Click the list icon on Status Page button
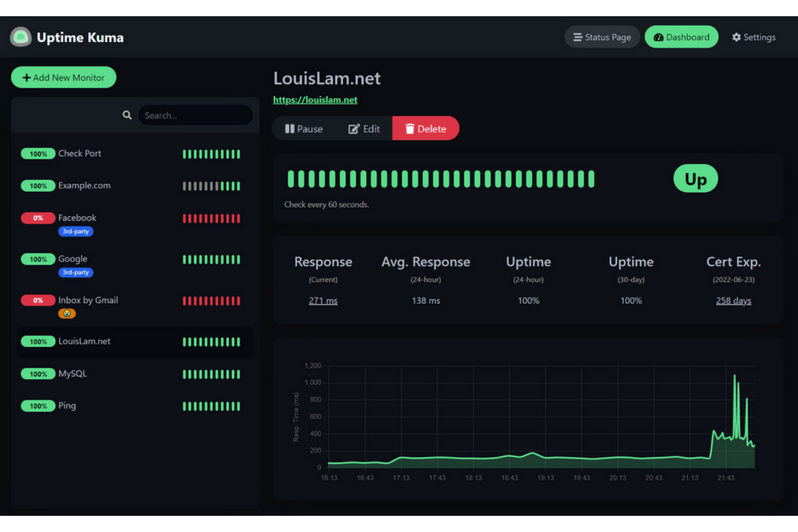Screen dimensions: 798x532 click(x=577, y=37)
